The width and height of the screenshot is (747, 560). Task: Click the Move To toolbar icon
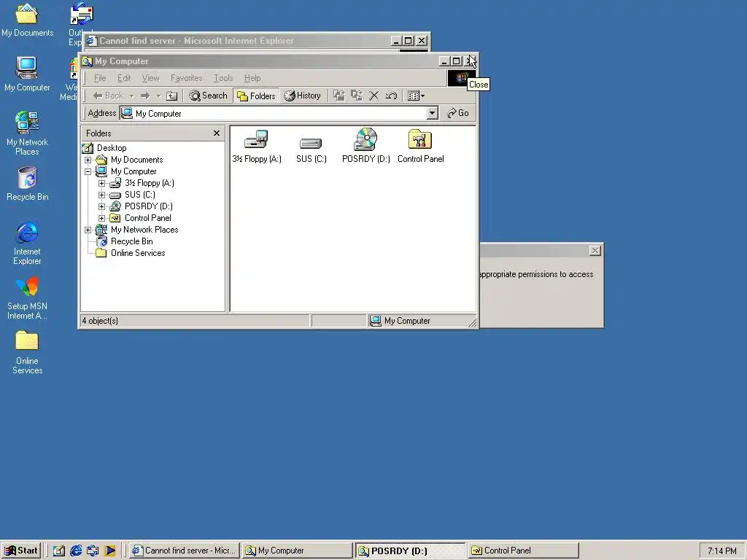pyautogui.click(x=338, y=96)
